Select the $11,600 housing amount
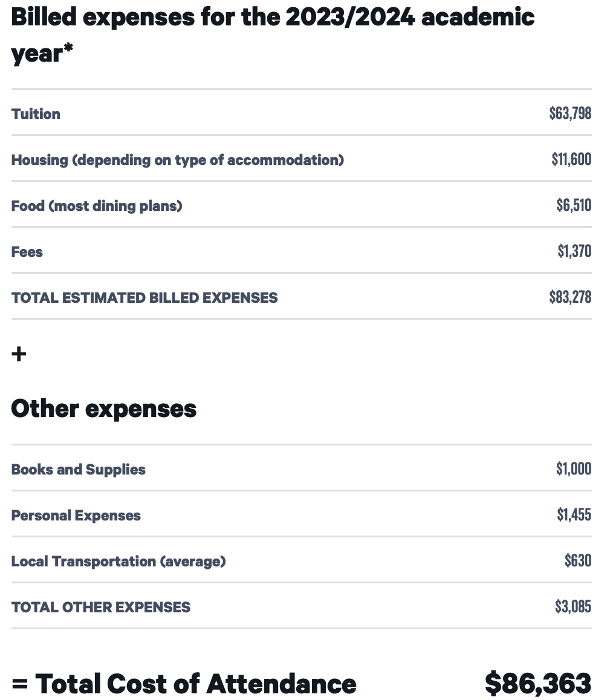 point(571,159)
